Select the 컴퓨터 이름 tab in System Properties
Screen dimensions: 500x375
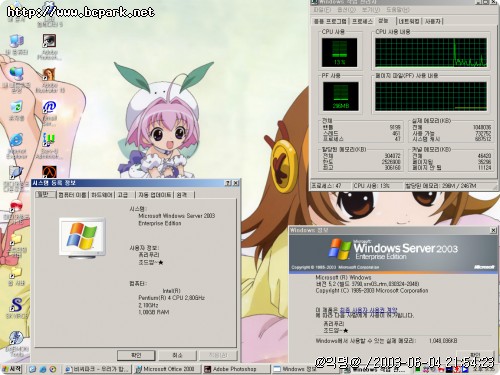click(73, 195)
